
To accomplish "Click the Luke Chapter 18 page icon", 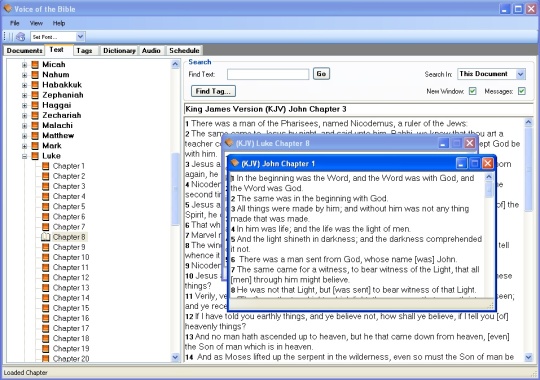I will tap(45, 339).
